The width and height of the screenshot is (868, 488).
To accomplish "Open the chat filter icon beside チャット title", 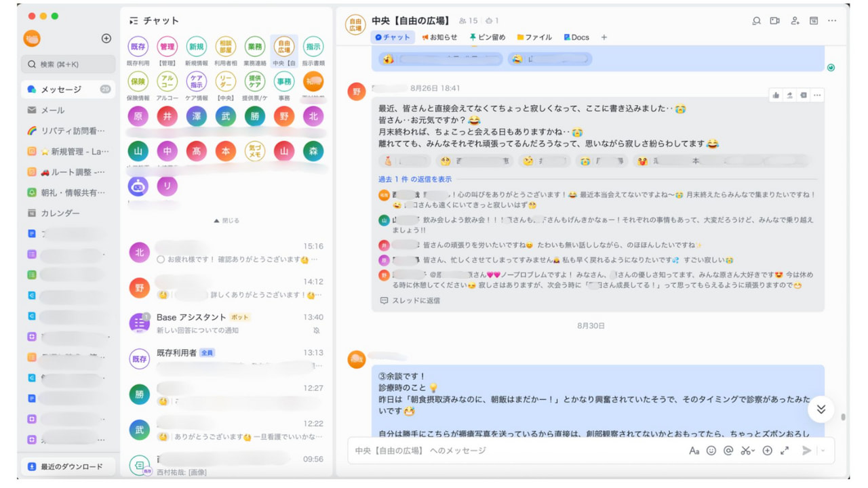I will click(133, 20).
